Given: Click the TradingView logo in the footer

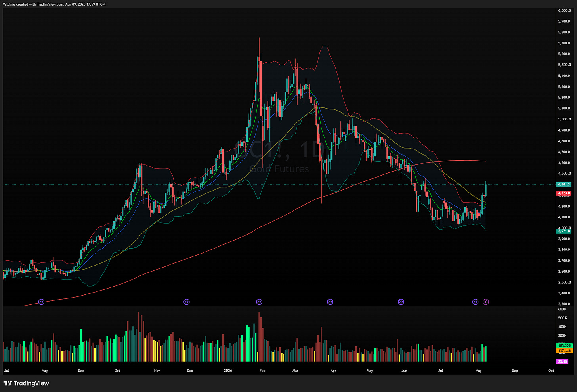Looking at the screenshot, I should click(x=26, y=383).
